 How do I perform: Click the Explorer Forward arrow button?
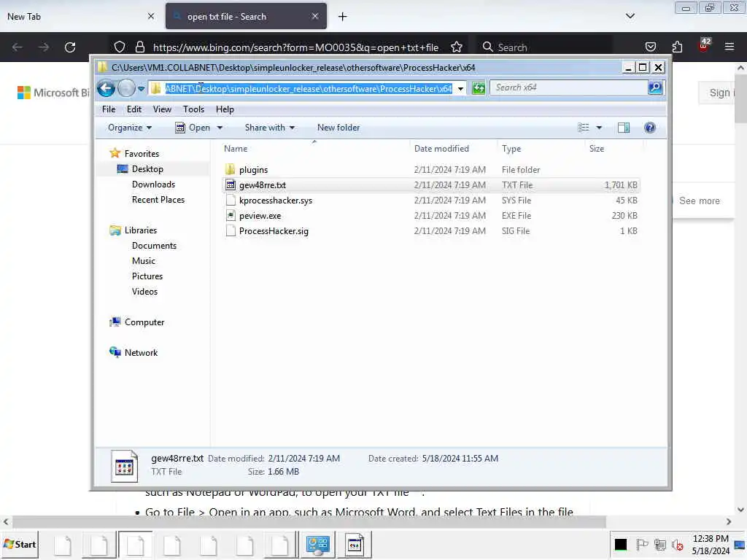126,88
